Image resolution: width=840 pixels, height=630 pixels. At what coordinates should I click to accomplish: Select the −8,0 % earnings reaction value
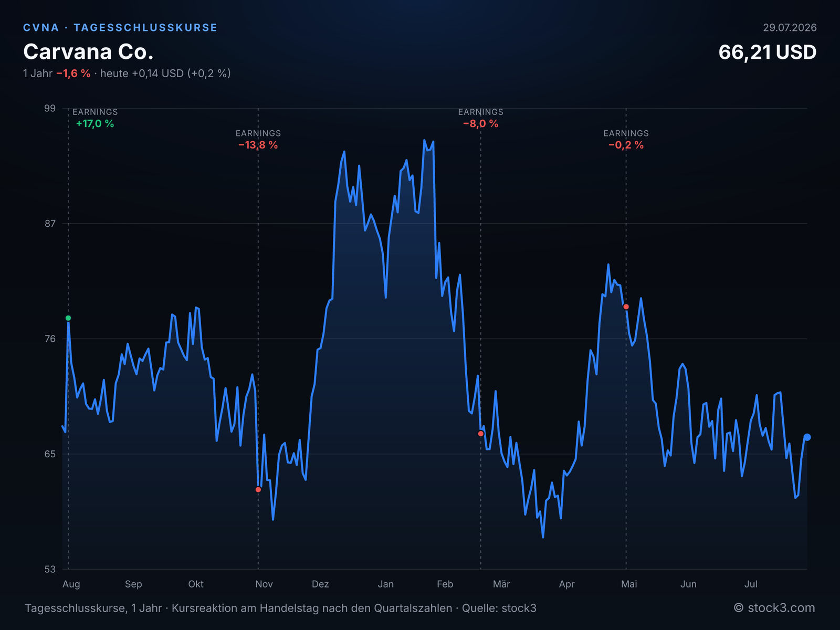(x=481, y=124)
